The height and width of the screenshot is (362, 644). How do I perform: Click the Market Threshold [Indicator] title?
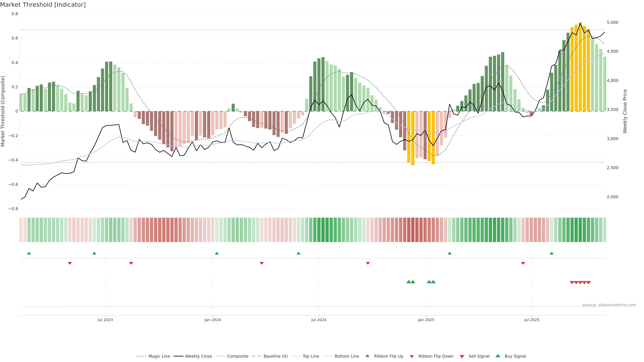[x=43, y=5]
